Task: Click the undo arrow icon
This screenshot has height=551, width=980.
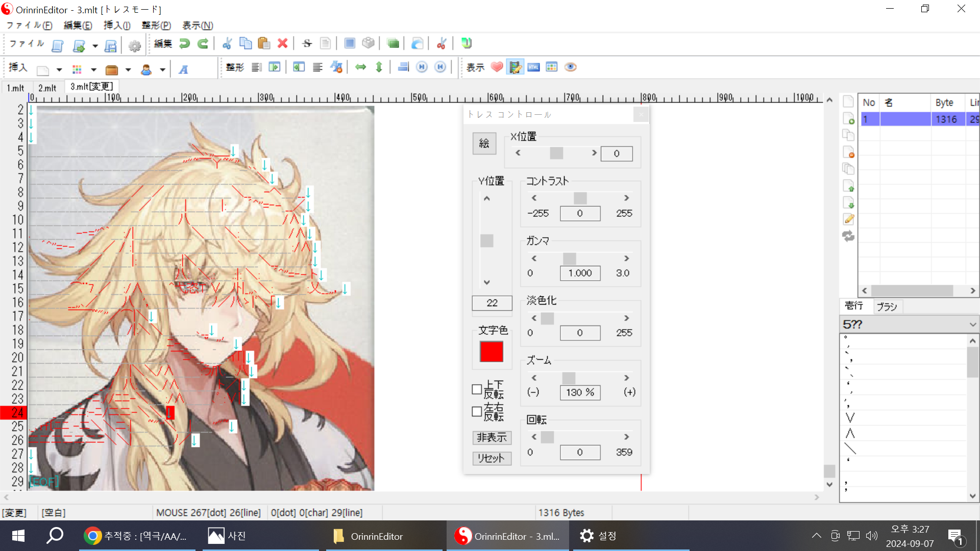Action: click(184, 44)
